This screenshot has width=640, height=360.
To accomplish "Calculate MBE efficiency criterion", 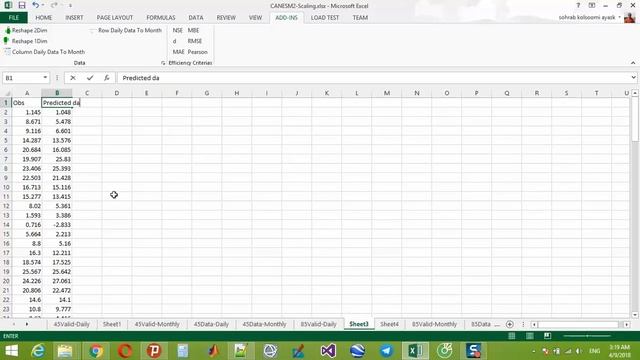I will click(193, 30).
